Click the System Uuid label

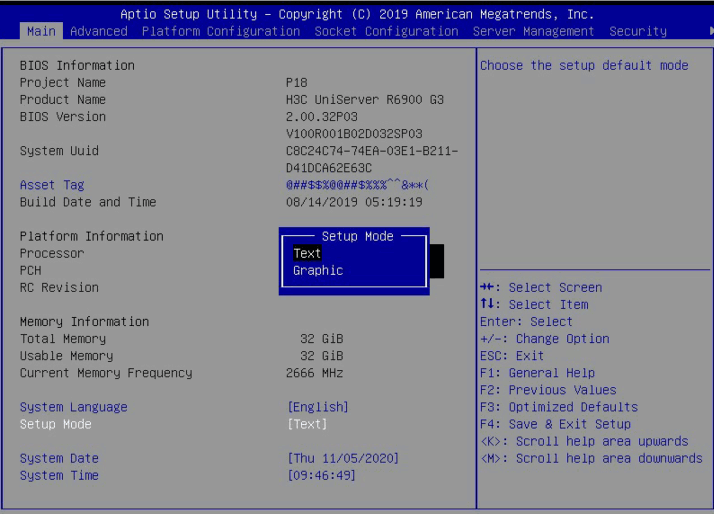59,151
